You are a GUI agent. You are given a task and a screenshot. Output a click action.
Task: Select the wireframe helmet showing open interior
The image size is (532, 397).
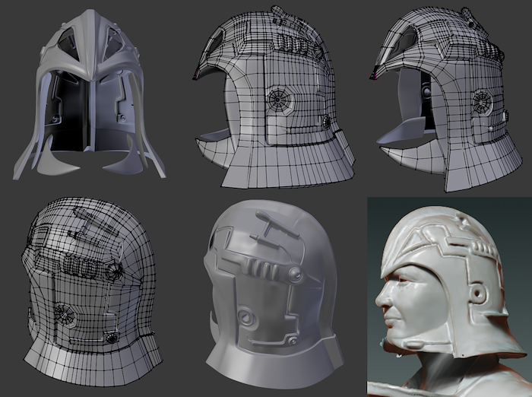click(446, 100)
